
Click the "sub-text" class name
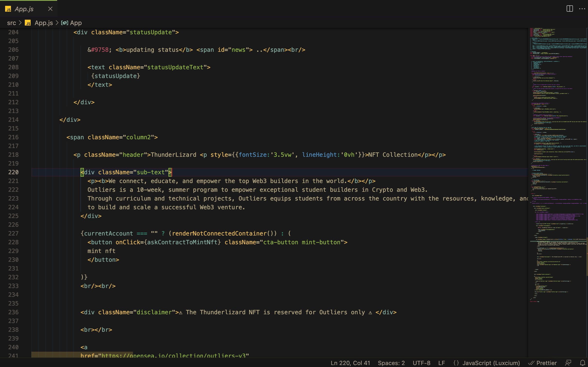point(151,172)
